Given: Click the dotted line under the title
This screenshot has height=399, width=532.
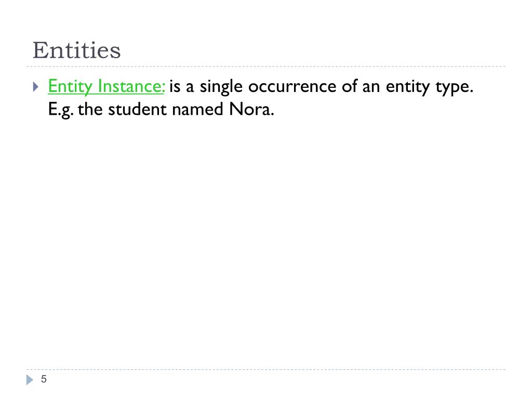Looking at the screenshot, I should click(266, 66).
